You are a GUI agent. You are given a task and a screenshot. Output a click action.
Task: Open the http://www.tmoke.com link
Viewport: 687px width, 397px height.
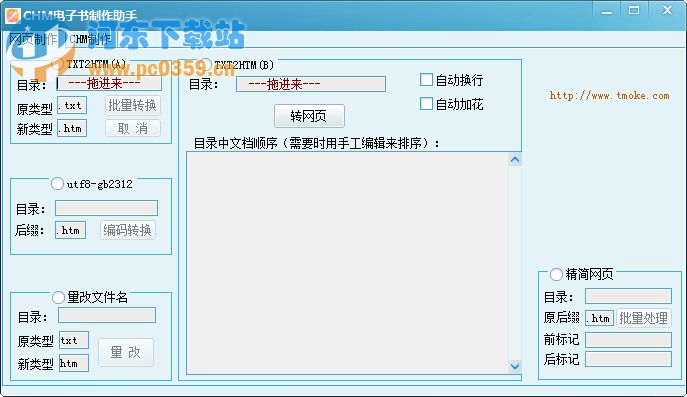609,95
